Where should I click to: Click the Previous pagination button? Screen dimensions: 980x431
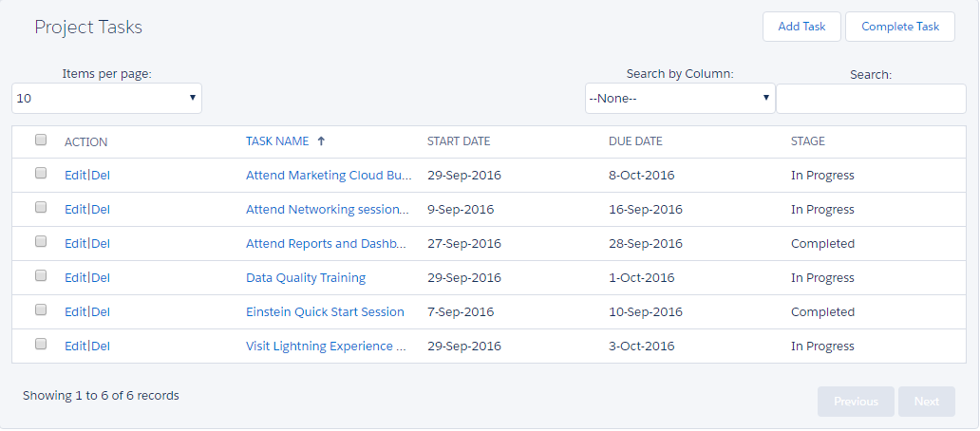click(x=855, y=402)
